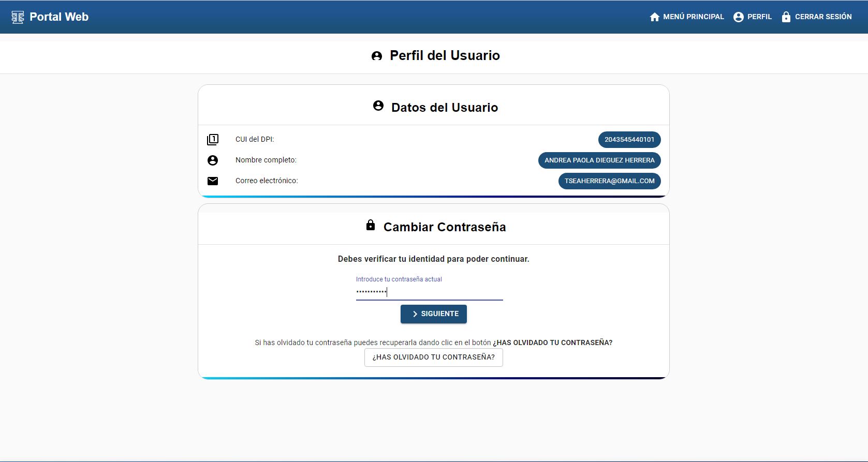Click the email chip TSEAHERRERA@GMAIL.COM

[609, 181]
